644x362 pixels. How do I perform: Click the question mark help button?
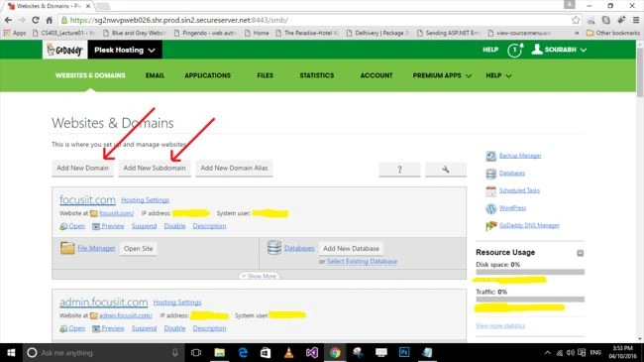(x=399, y=169)
